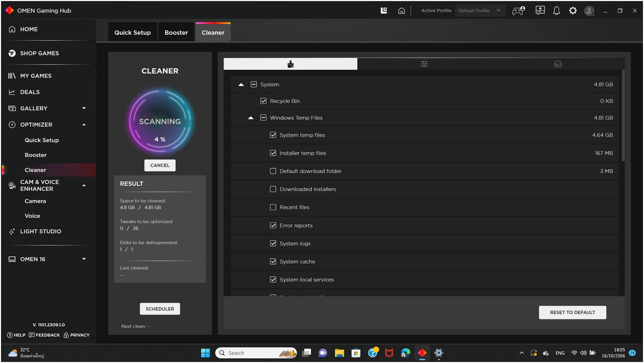
Task: Click the mini window launcher icon in title bar
Action: coord(384,11)
